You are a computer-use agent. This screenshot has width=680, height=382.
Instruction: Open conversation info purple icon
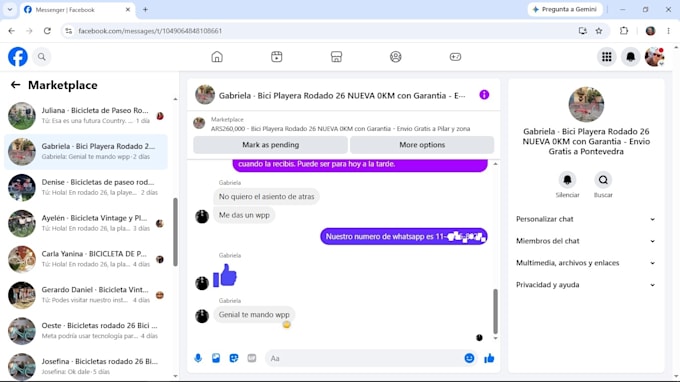coord(484,95)
